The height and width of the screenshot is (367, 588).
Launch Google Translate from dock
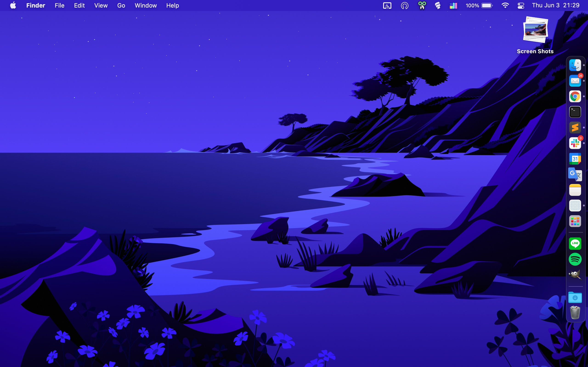coord(575,174)
